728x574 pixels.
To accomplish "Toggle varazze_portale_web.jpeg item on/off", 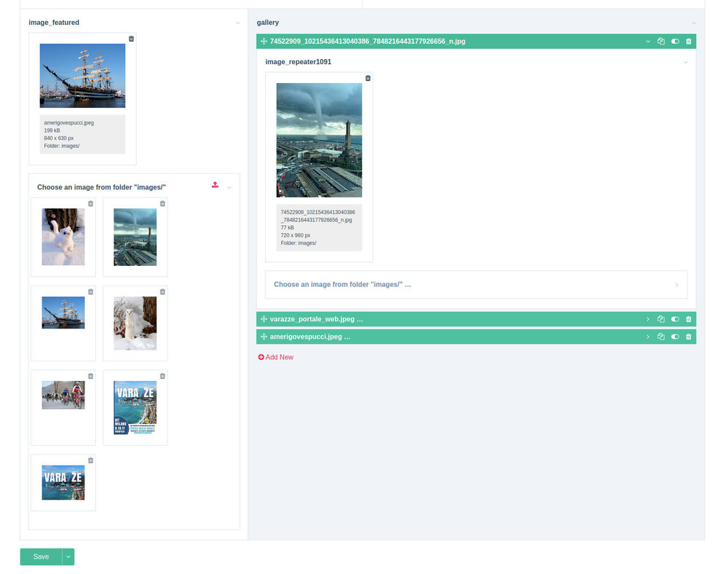I will (x=675, y=319).
